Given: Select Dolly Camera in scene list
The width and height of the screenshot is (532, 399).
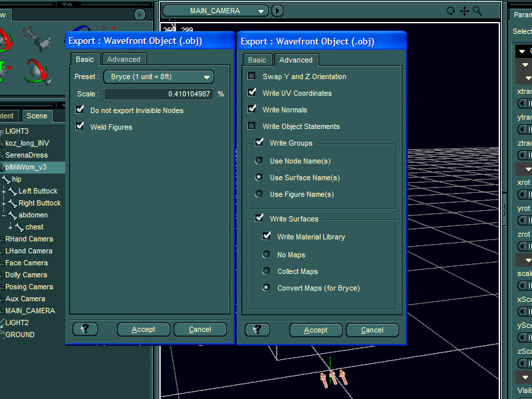Looking at the screenshot, I should click(x=26, y=275).
